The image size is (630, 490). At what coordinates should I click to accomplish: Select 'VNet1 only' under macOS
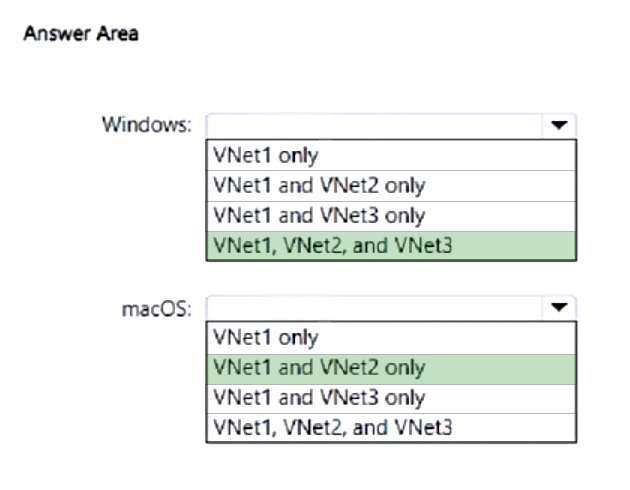[391, 337]
